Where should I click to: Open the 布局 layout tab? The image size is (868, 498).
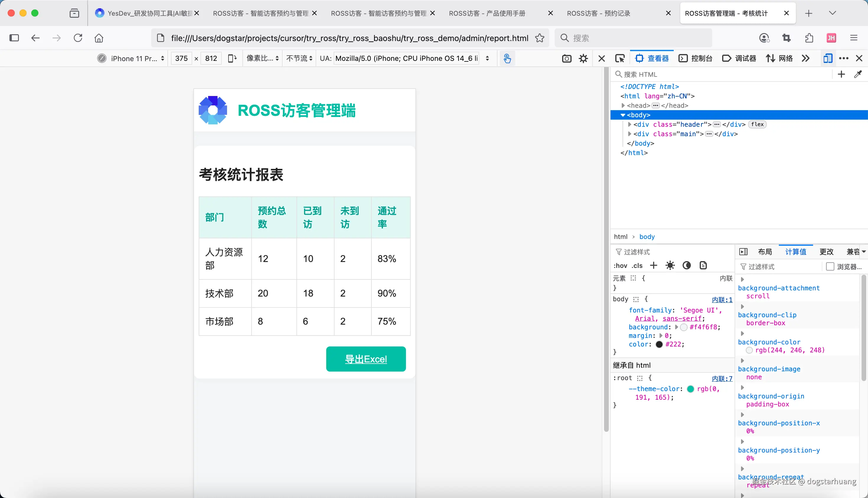pos(765,252)
